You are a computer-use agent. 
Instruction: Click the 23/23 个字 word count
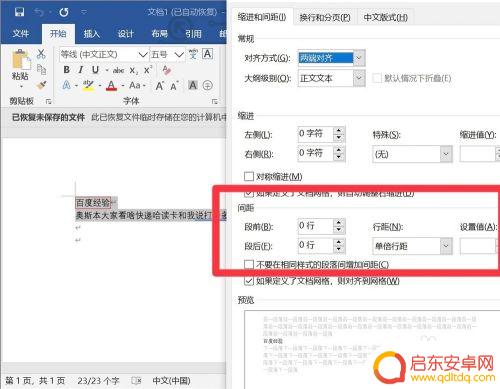pyautogui.click(x=98, y=381)
